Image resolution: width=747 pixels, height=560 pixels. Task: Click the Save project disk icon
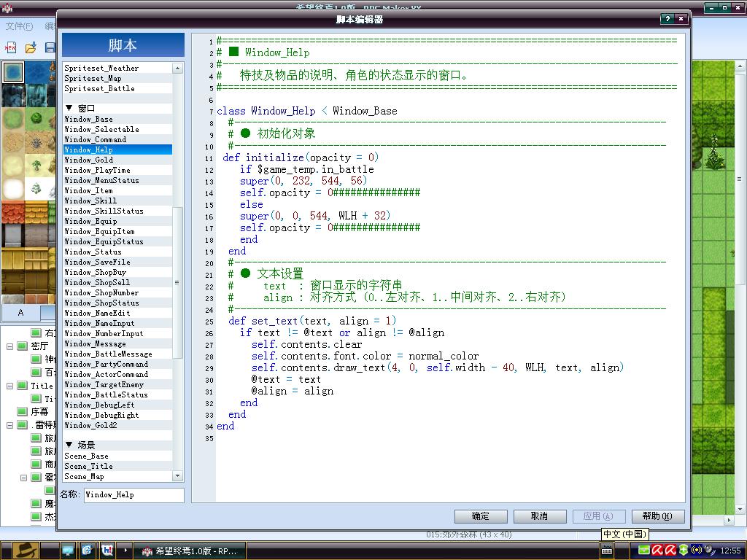50,47
